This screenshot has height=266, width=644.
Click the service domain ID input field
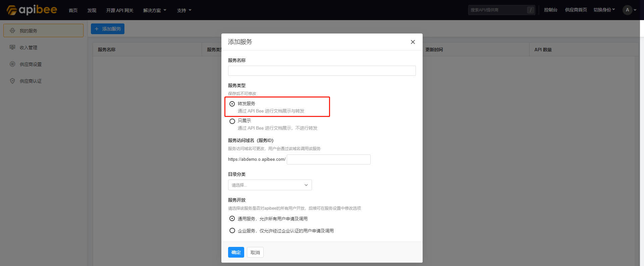pos(329,159)
